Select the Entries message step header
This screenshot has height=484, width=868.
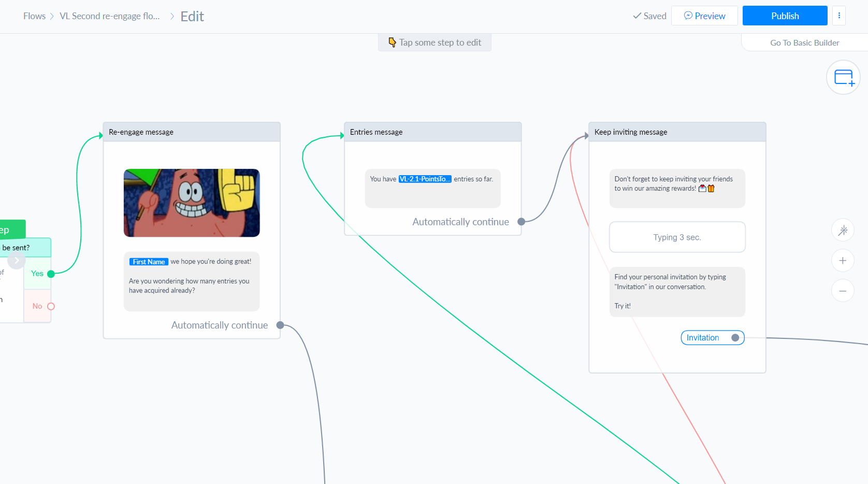pyautogui.click(x=433, y=132)
